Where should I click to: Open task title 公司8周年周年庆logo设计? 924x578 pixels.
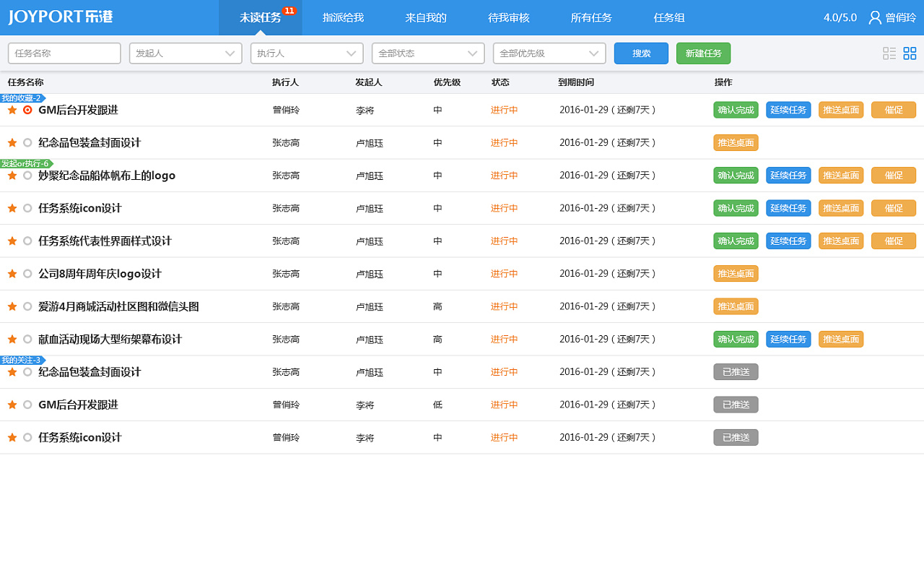(100, 274)
